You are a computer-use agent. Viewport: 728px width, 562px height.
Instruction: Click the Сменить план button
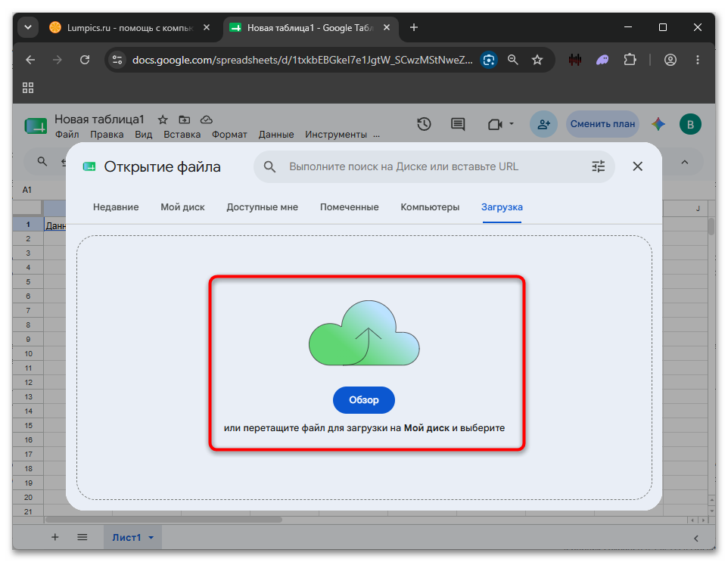pos(602,124)
